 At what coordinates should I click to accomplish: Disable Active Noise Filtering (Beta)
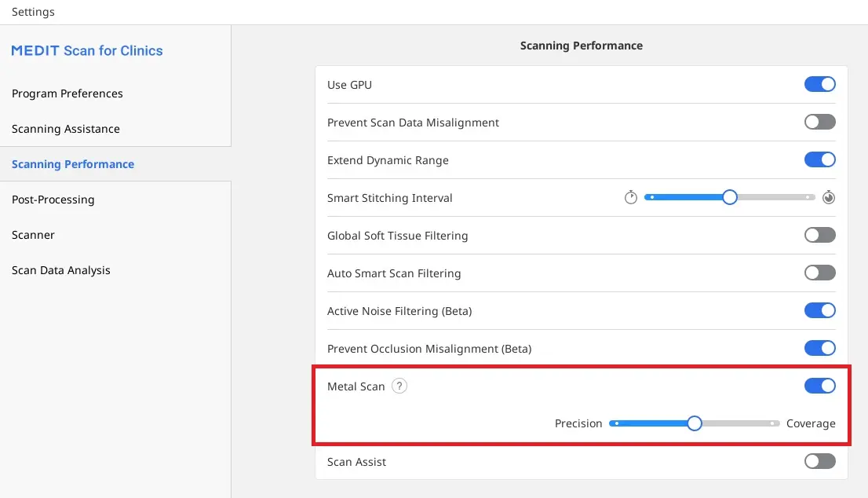(x=820, y=310)
